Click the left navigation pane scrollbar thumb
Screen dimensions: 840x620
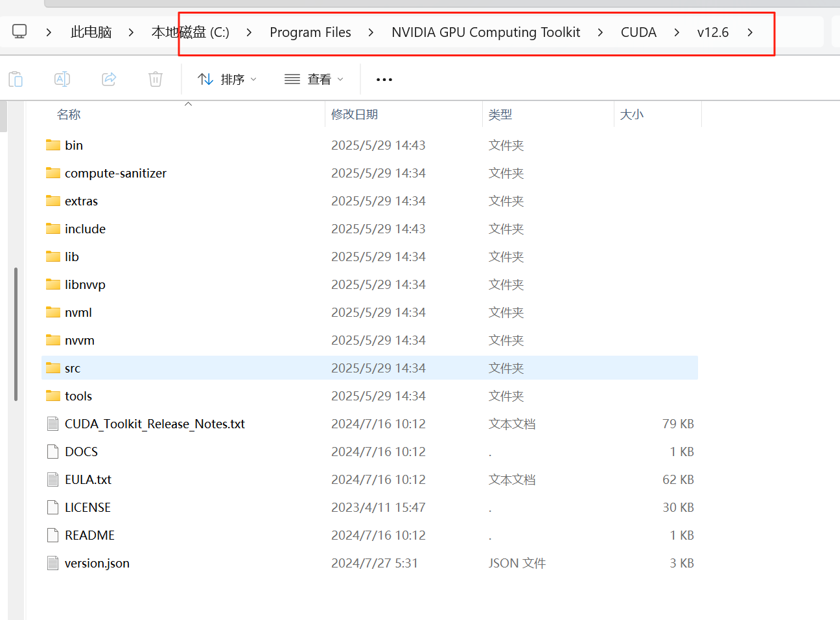(16, 334)
